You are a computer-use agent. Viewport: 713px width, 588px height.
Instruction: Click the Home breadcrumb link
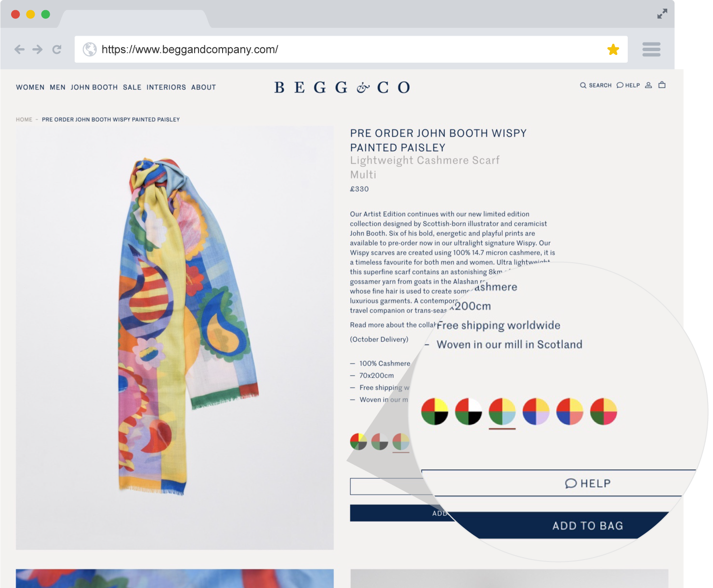tap(24, 120)
